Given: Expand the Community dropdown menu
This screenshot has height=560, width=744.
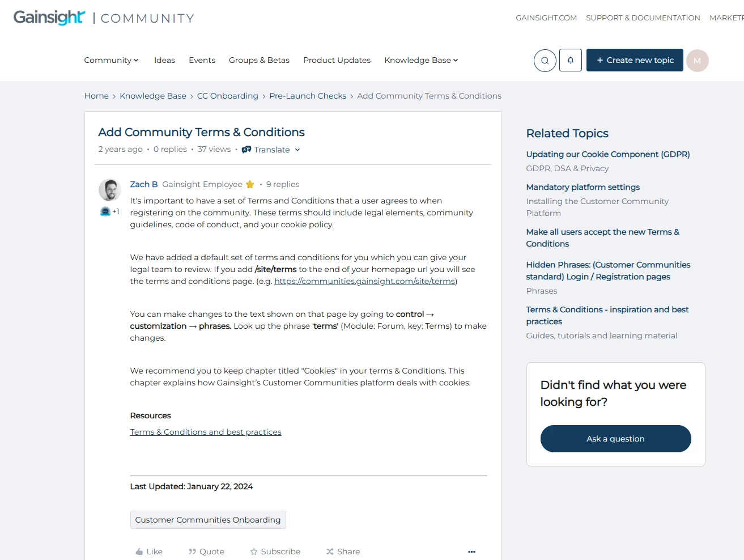Looking at the screenshot, I should click(x=111, y=60).
